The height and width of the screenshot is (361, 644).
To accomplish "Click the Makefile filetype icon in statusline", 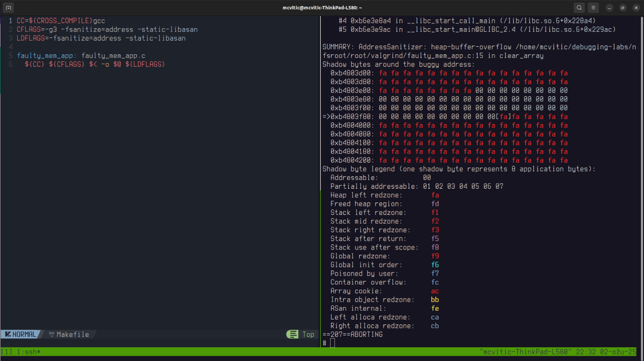I will pyautogui.click(x=52, y=334).
